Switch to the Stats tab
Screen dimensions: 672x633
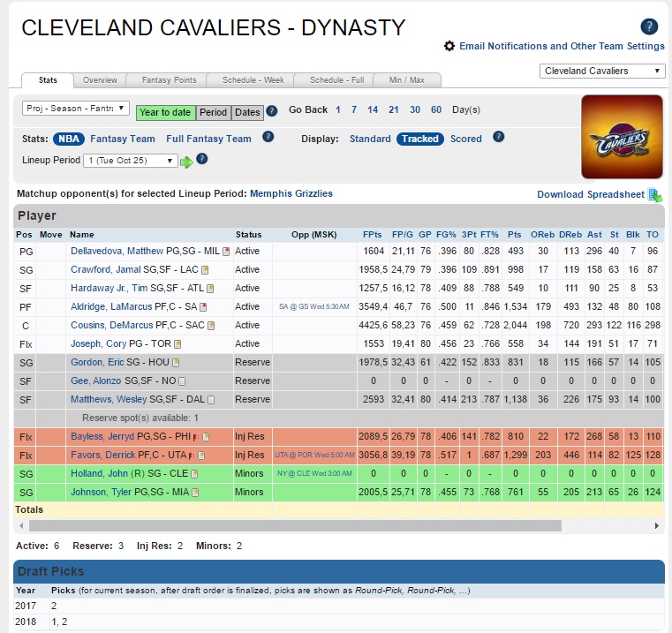click(48, 80)
